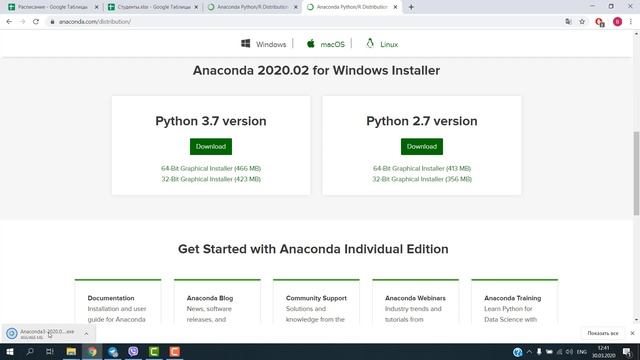The image size is (640, 360).
Task: Open the green Camtasia taskbar icon
Action: [154, 351]
